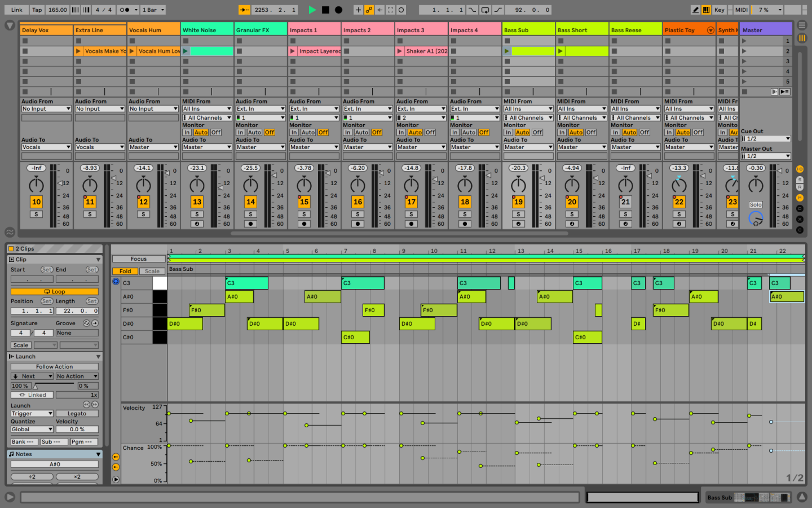Stop playback with the stop icon
This screenshot has height=508, width=812.
[x=326, y=10]
